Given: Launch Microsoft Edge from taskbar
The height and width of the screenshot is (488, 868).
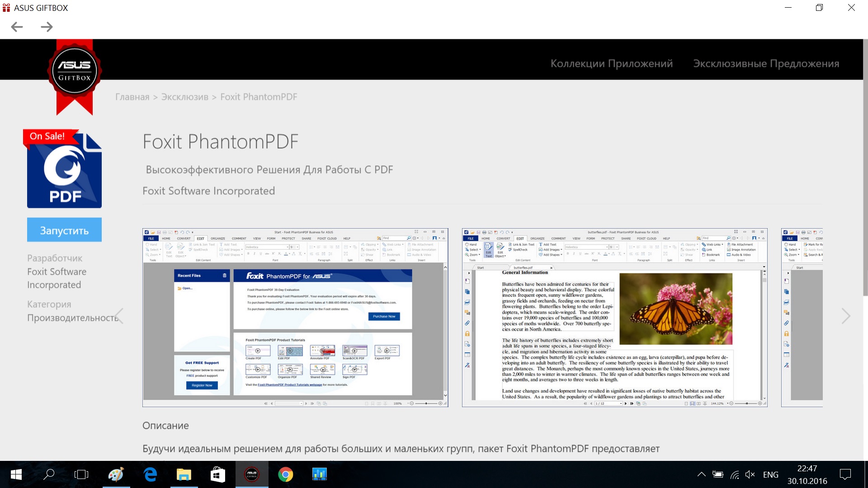Looking at the screenshot, I should [x=150, y=474].
